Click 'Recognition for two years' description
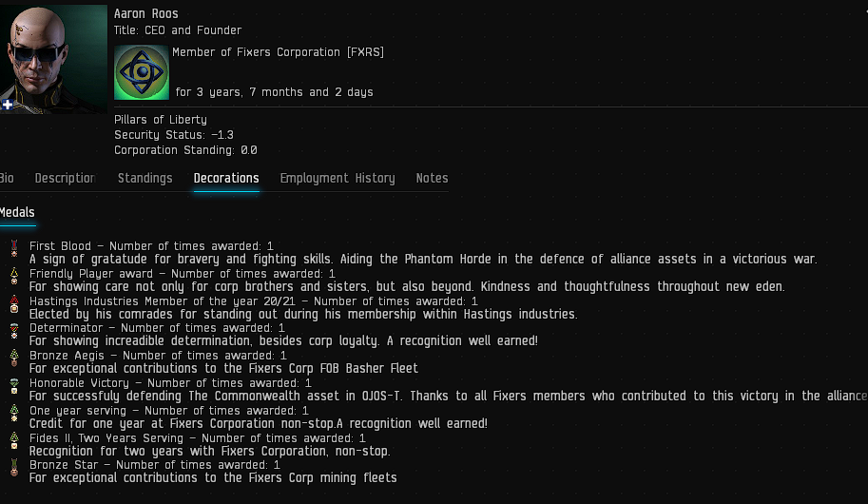 tap(210, 452)
